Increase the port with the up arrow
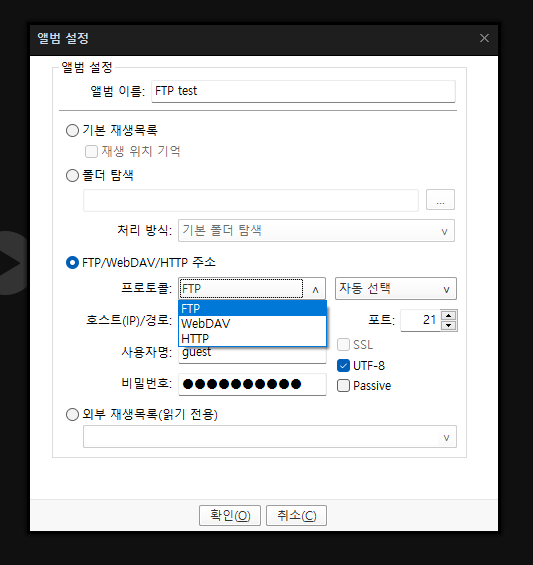 (449, 316)
